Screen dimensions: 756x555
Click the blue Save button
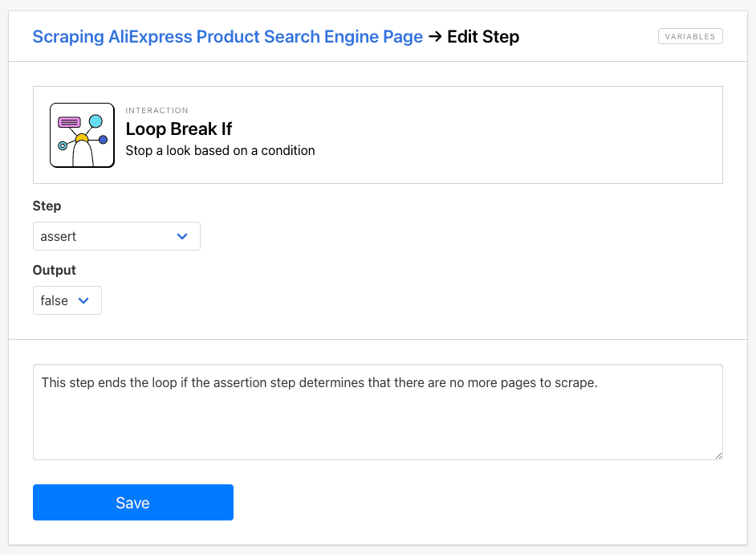coord(133,503)
